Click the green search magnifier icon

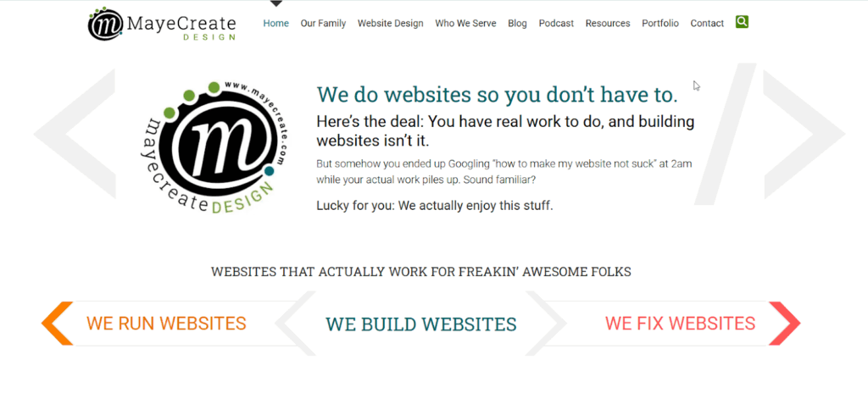pyautogui.click(x=742, y=22)
